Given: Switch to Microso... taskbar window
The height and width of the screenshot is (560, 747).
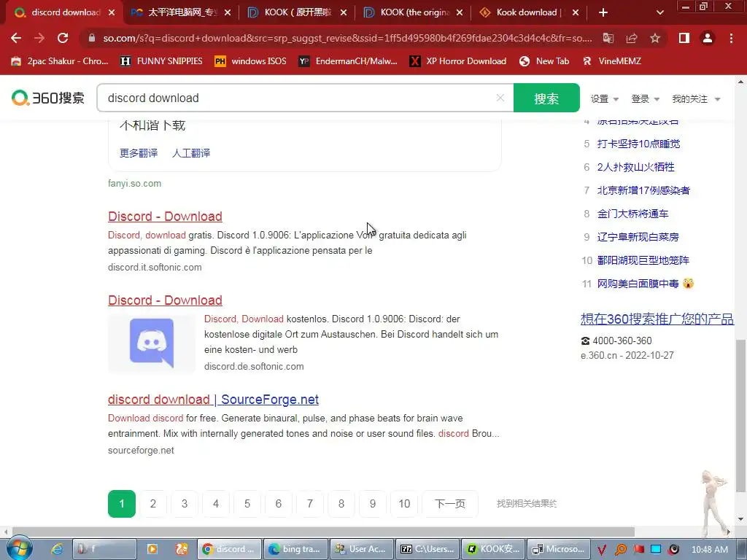Looking at the screenshot, I should point(560,549).
